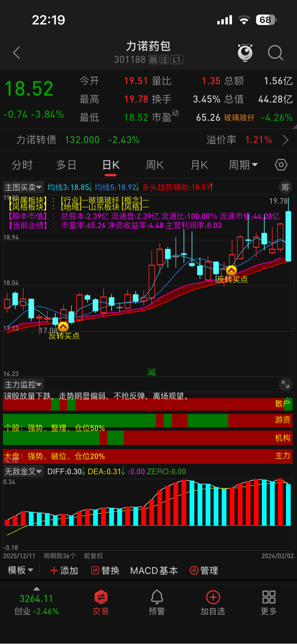Viewport: 297px width, 644px height.
Task: Tap the search magnifier icon
Action: [276, 53]
